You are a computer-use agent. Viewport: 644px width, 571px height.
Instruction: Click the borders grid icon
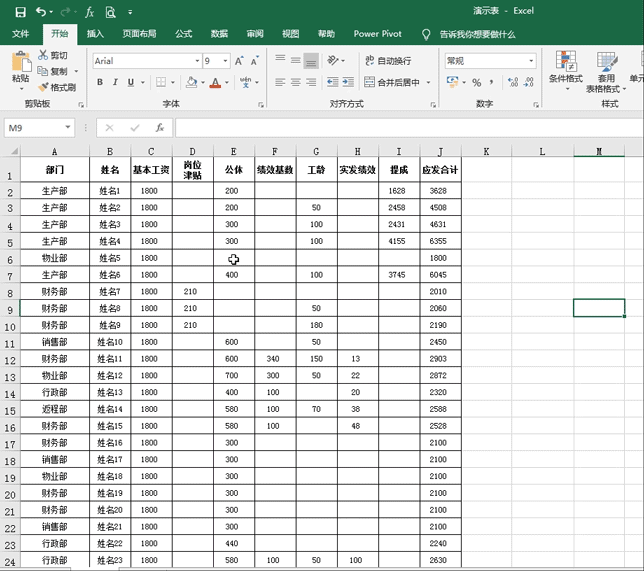(x=161, y=82)
